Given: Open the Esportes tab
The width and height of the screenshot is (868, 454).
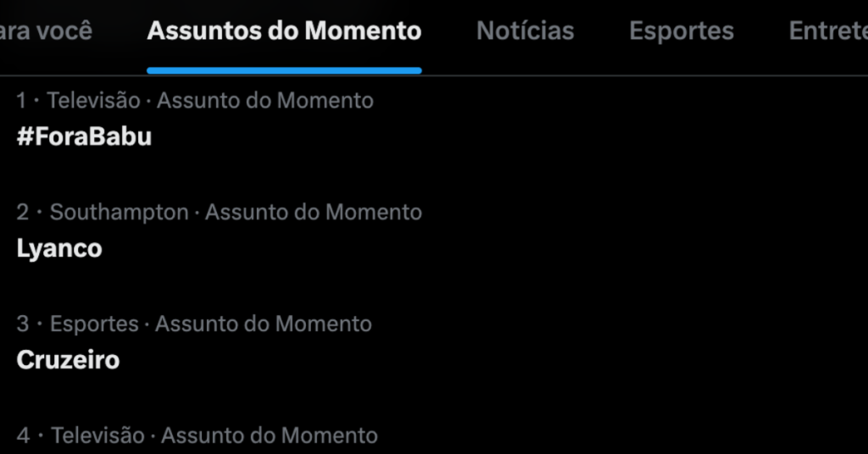Looking at the screenshot, I should [681, 31].
